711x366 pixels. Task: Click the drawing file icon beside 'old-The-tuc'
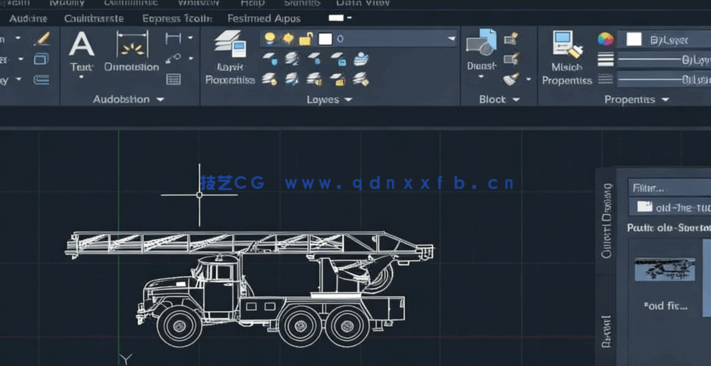click(x=644, y=207)
